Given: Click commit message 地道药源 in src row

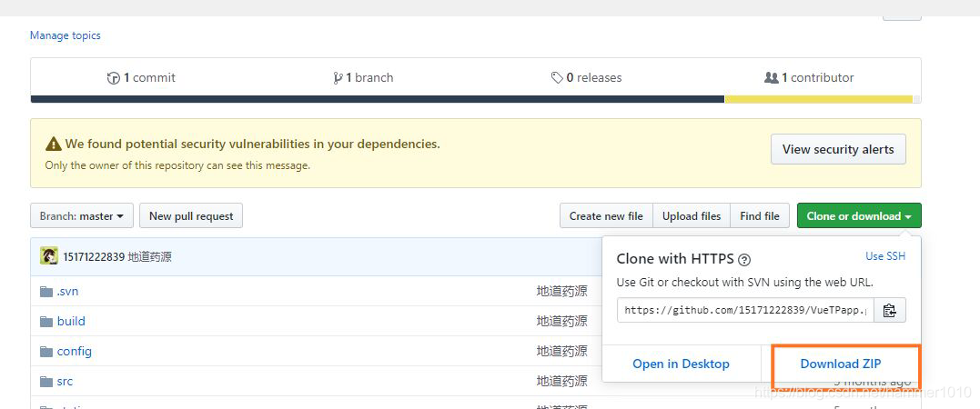Looking at the screenshot, I should 561,382.
